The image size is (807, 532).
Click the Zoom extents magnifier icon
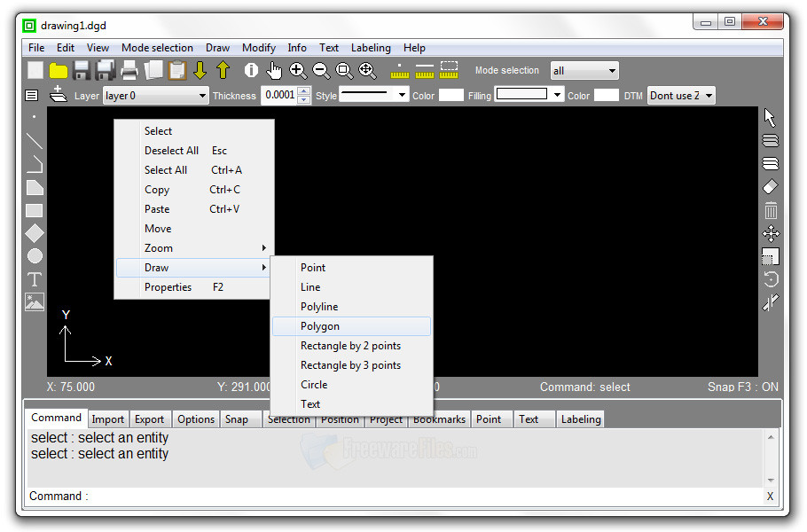point(367,70)
